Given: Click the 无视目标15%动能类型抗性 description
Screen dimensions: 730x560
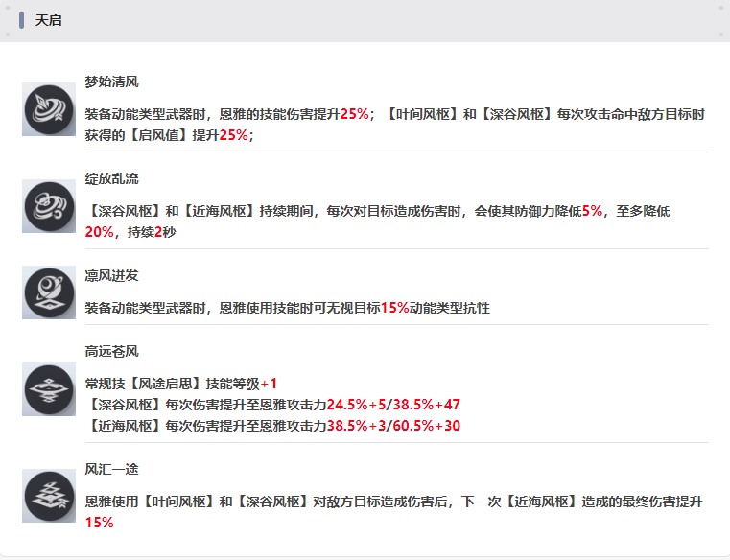Looking at the screenshot, I should tap(287, 308).
